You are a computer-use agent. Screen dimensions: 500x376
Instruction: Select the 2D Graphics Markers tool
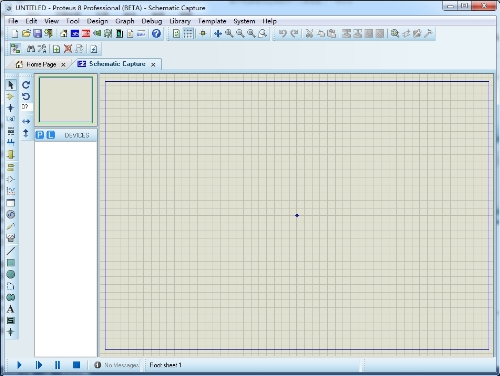tap(11, 332)
